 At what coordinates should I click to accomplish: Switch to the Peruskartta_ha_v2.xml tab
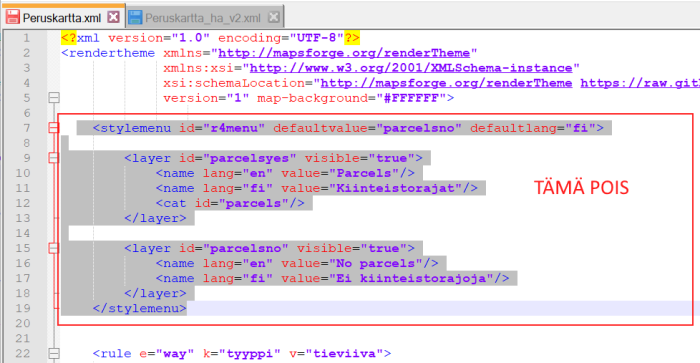pos(203,18)
